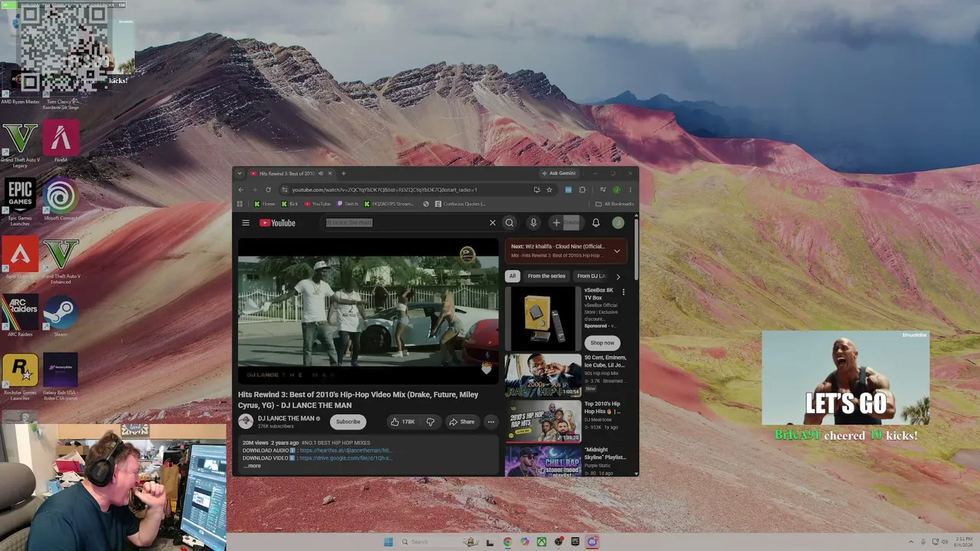Select the All filter chip
980x551 pixels.
click(x=513, y=276)
